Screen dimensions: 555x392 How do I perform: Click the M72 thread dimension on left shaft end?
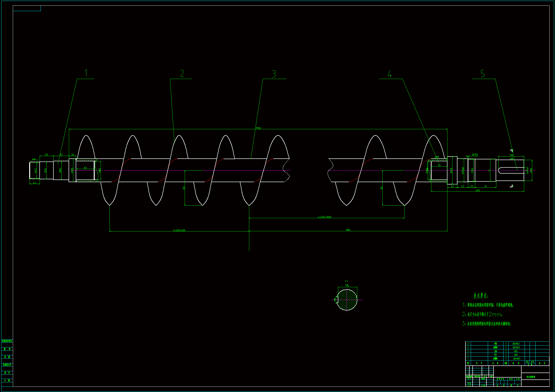tap(36, 170)
